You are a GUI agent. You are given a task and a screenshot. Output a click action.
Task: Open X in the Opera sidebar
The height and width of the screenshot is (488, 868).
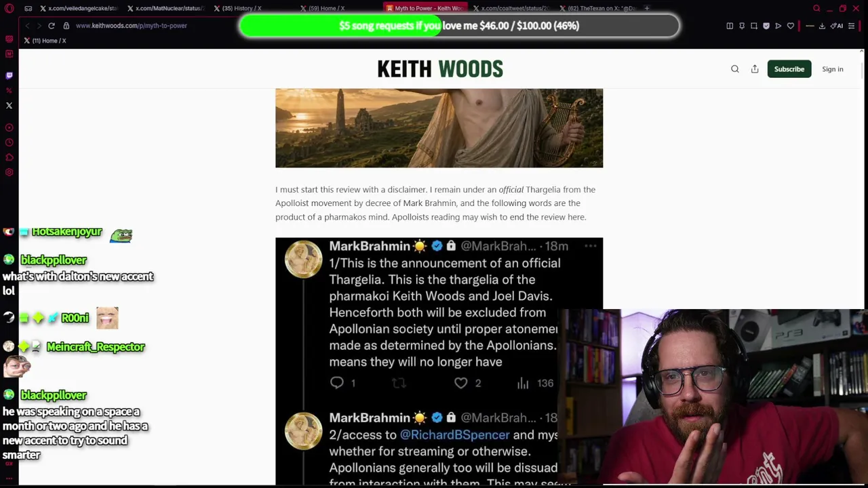tap(9, 106)
